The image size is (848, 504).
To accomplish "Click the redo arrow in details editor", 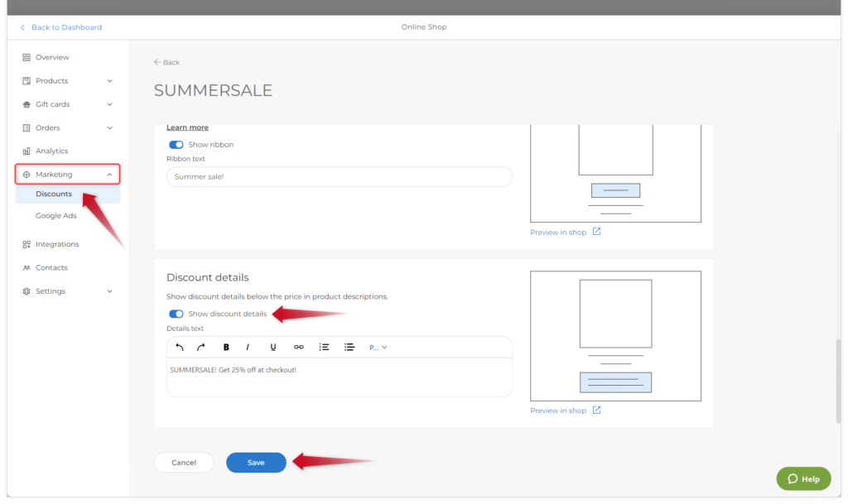I will tap(200, 348).
